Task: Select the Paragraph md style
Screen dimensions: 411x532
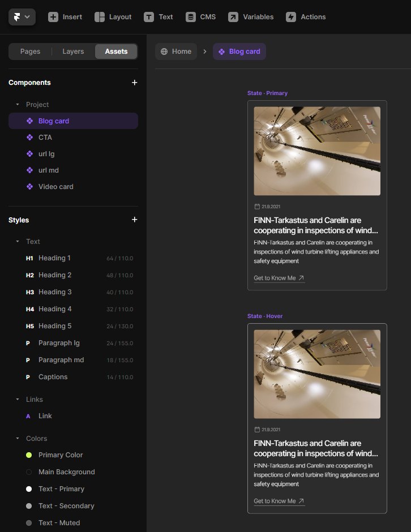Action: pos(73,360)
